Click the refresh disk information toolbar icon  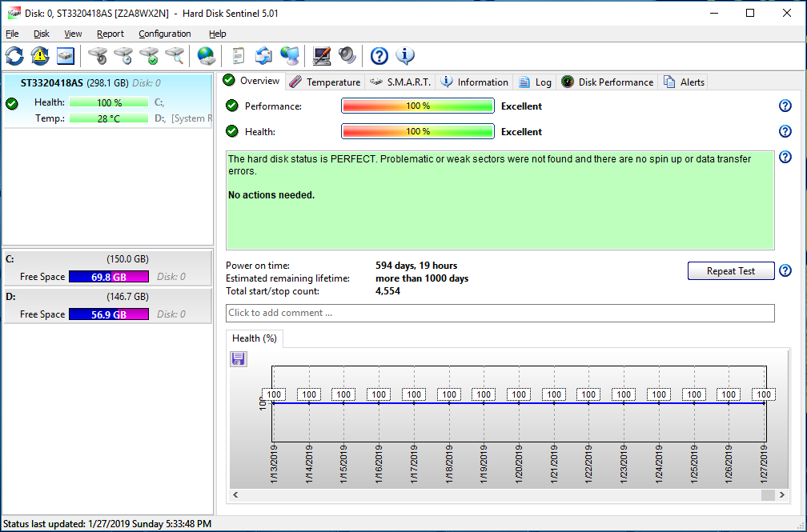pos(14,56)
